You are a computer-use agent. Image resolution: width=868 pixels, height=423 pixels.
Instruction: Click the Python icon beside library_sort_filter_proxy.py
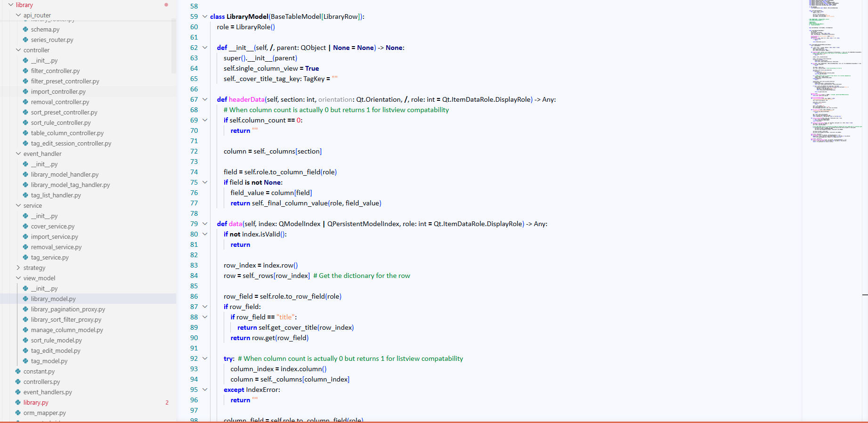click(25, 319)
